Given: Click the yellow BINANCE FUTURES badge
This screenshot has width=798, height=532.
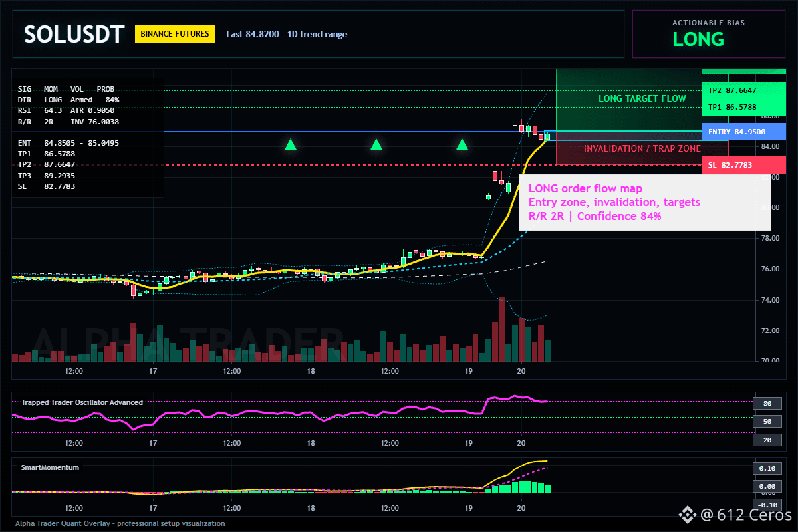Looking at the screenshot, I should tap(175, 34).
